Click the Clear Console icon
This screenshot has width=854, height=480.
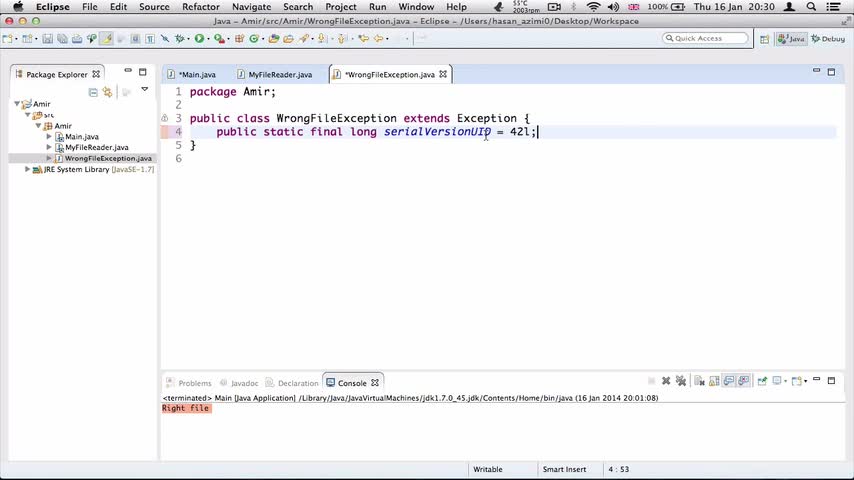click(x=699, y=381)
